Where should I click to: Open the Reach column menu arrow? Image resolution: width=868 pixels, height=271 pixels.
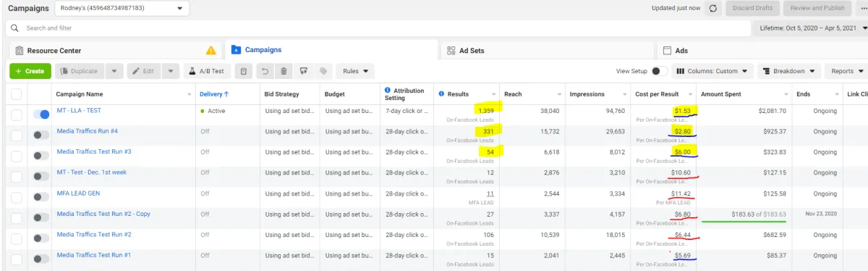559,95
